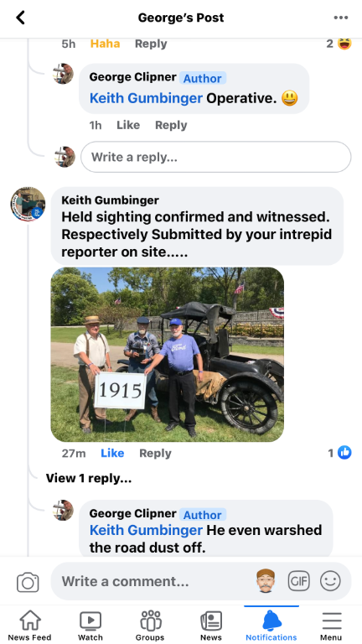Open the Watch tab
362x644 pixels.
coord(90,626)
